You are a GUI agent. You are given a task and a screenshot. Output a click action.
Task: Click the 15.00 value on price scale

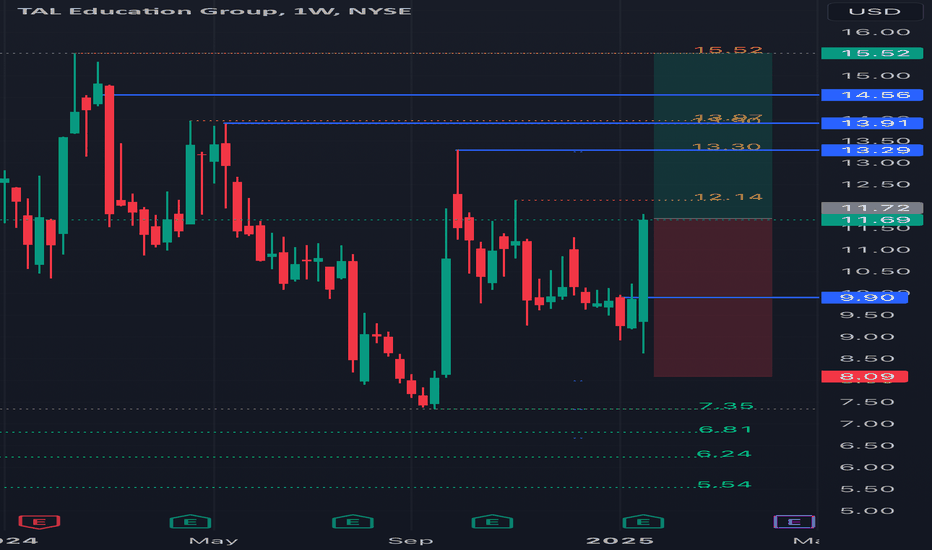(x=876, y=76)
